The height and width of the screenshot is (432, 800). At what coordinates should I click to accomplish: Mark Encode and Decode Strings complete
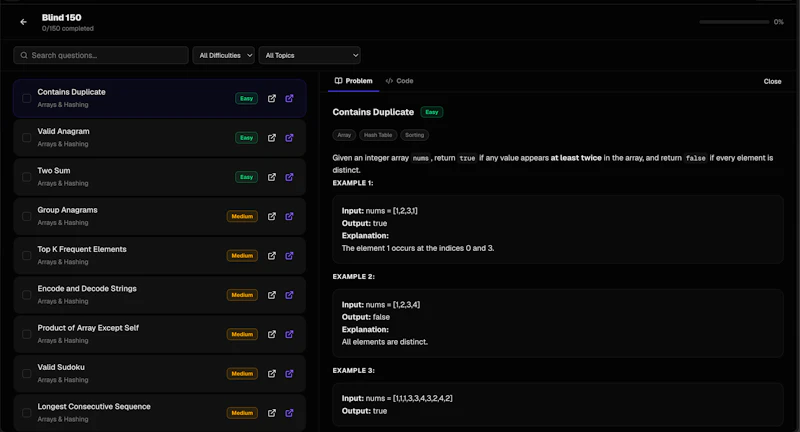(x=27, y=295)
